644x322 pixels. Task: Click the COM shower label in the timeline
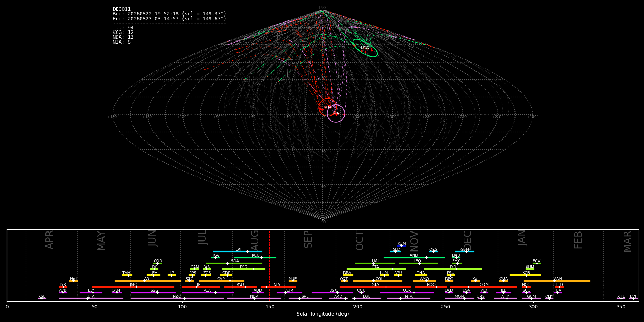pos(484,285)
